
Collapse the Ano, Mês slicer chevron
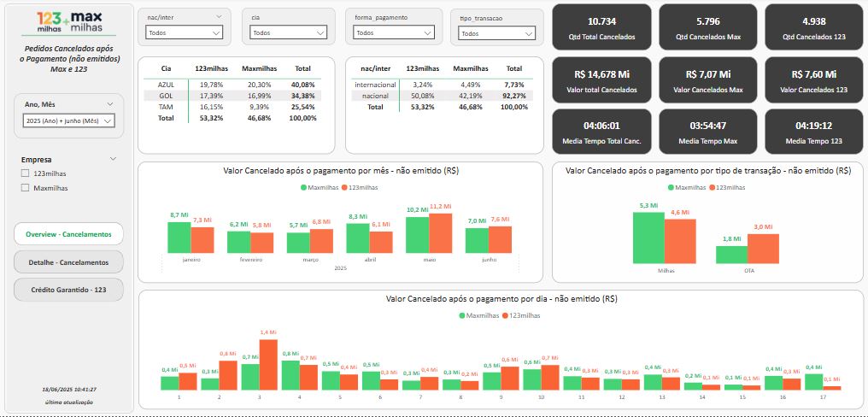click(110, 103)
